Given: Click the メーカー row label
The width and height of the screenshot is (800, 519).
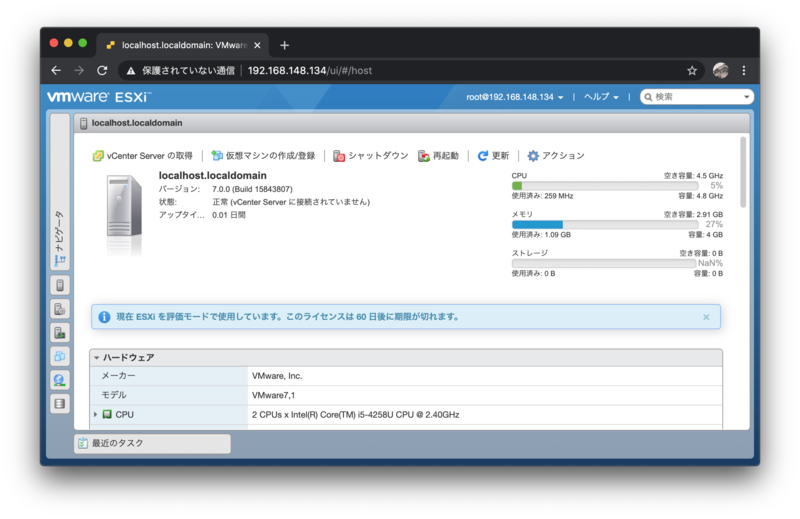Looking at the screenshot, I should pyautogui.click(x=118, y=376).
